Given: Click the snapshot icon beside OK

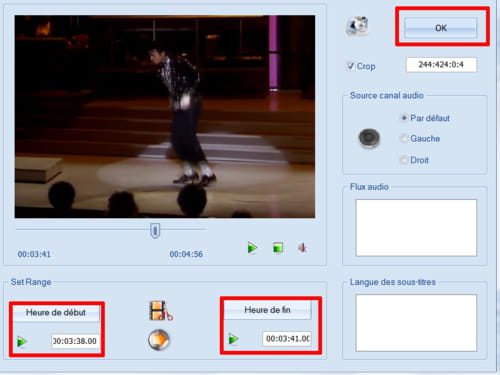Looking at the screenshot, I should coord(357,26).
